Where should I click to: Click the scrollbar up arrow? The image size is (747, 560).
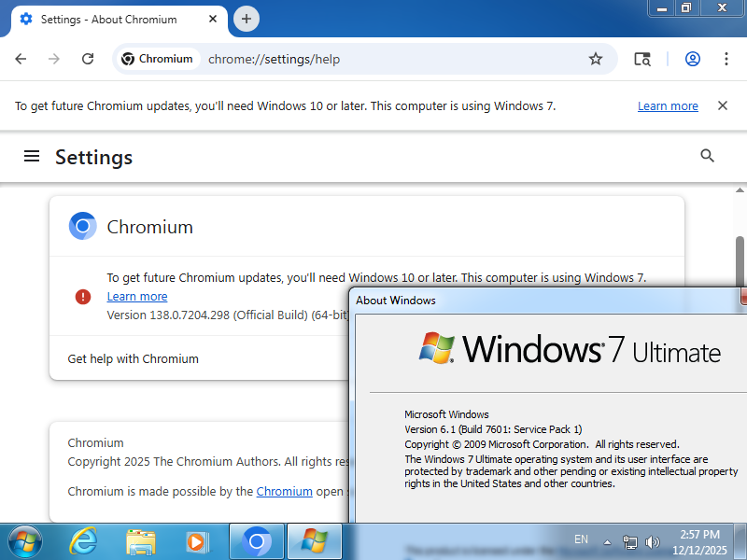click(740, 190)
